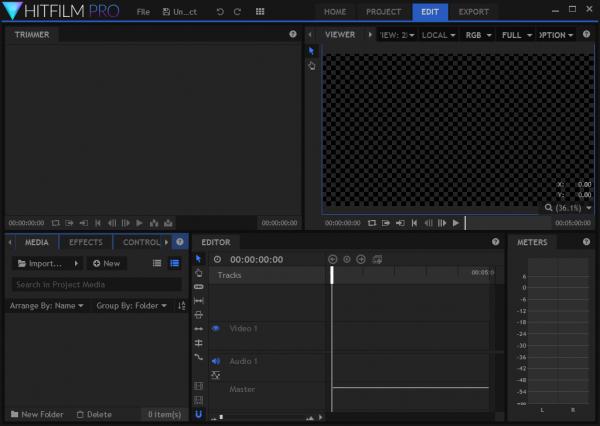Click the New Folder button
600x426 pixels.
(x=37, y=415)
